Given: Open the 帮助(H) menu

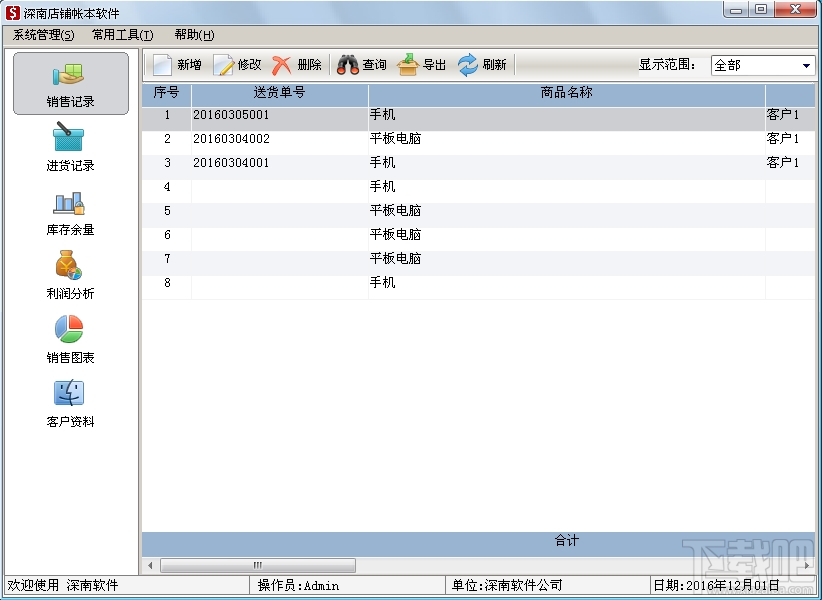Looking at the screenshot, I should tap(194, 35).
